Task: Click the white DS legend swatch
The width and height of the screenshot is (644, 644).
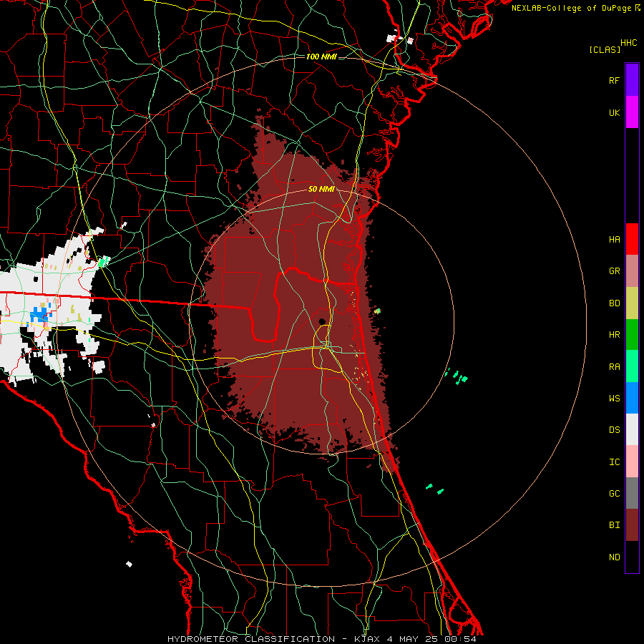Action: pos(632,429)
